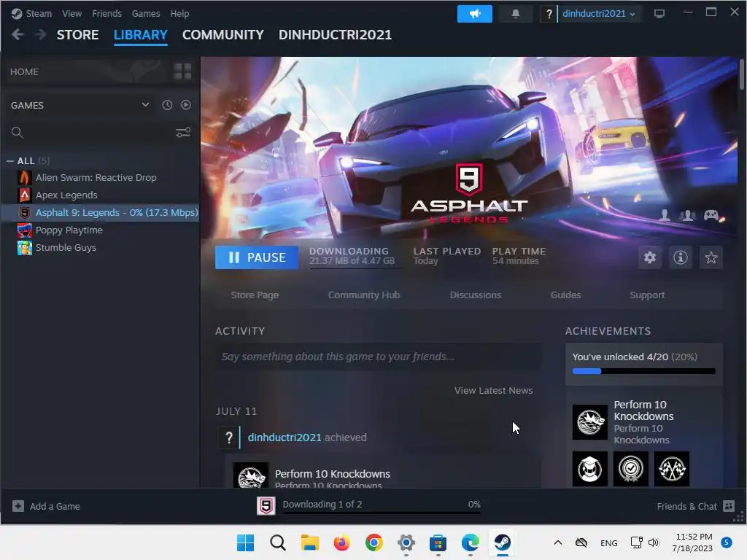Image resolution: width=747 pixels, height=560 pixels.
Task: Click the library search magnifier
Action: (x=18, y=133)
